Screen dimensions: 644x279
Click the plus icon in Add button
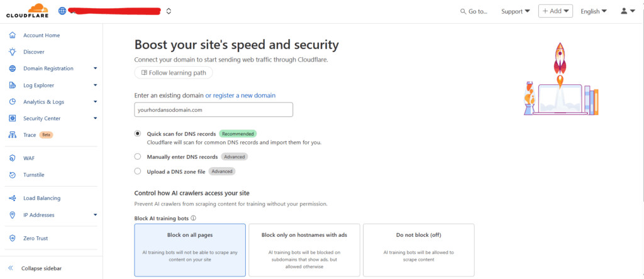click(x=545, y=11)
